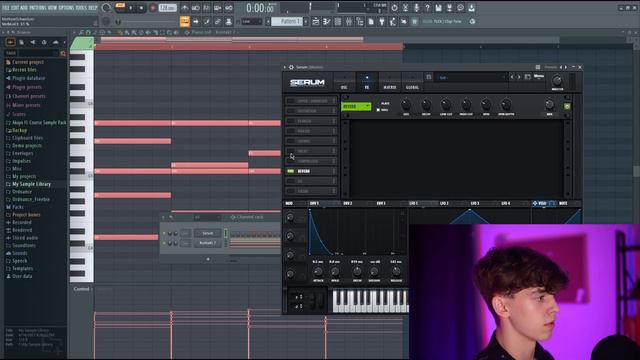Click the download content library icon
This screenshot has height=360, width=640.
click(471, 8)
